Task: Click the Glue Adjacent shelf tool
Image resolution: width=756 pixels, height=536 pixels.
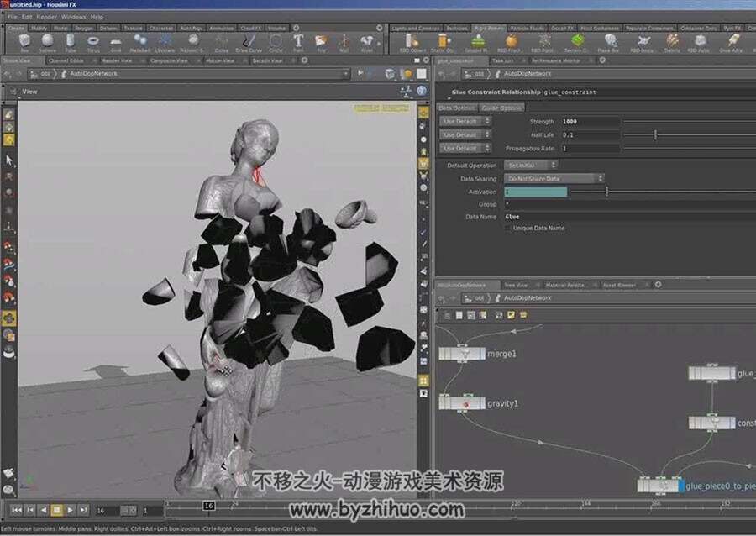Action: coord(731,44)
